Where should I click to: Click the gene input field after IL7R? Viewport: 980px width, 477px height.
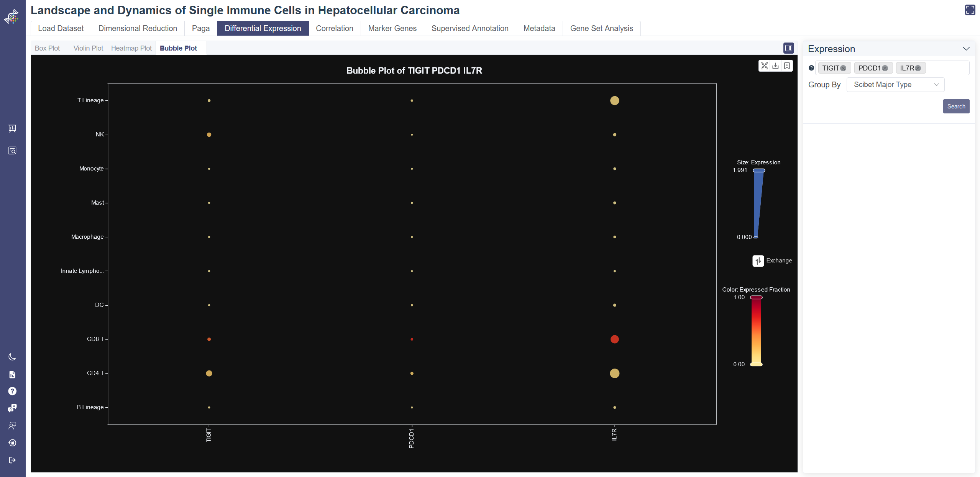coord(947,68)
